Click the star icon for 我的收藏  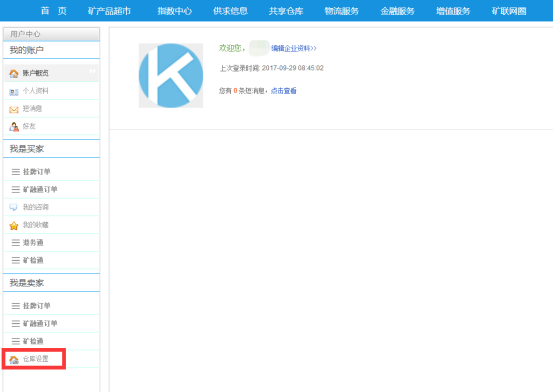[x=14, y=225]
